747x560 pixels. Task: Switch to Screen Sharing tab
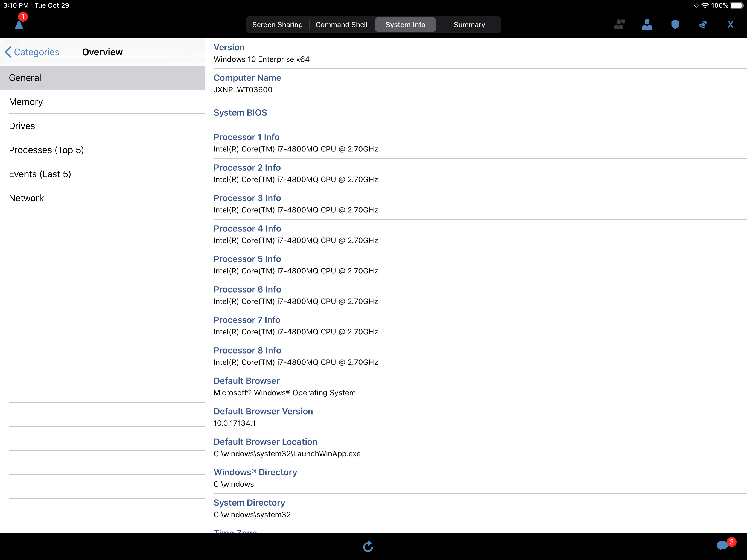pos(277,25)
